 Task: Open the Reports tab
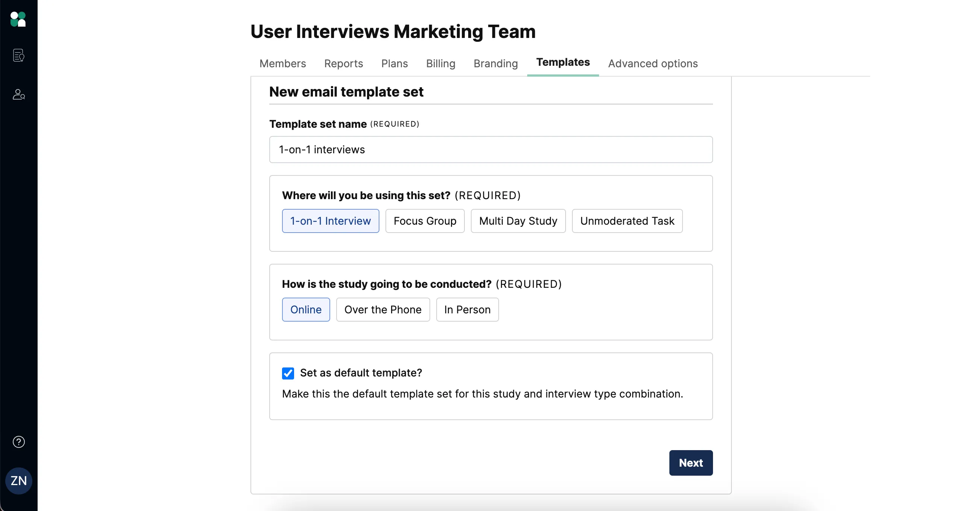point(344,63)
